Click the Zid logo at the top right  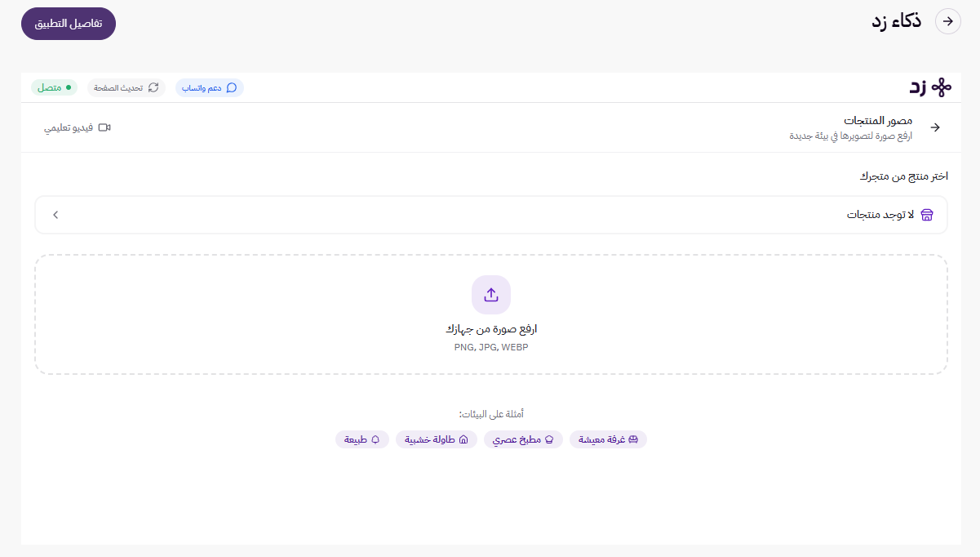[930, 87]
